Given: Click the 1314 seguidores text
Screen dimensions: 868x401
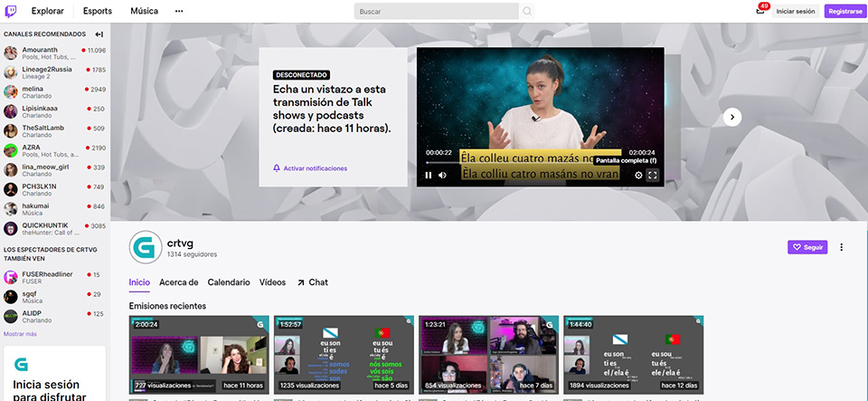Looking at the screenshot, I should 192,254.
